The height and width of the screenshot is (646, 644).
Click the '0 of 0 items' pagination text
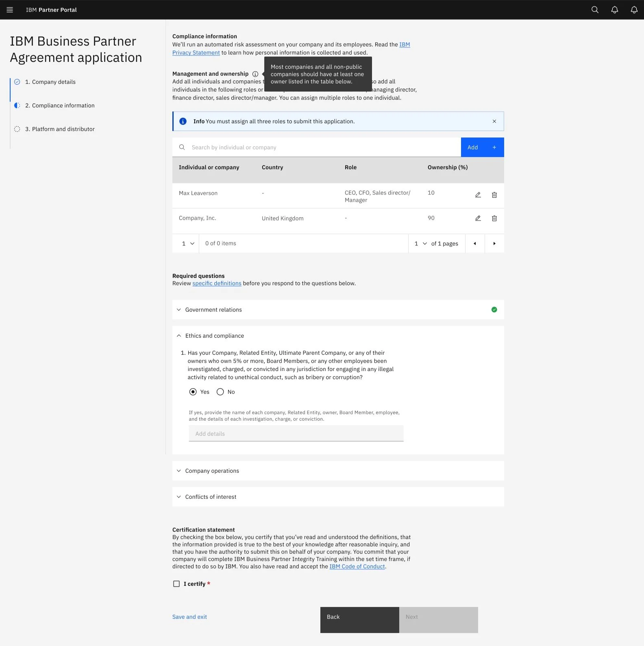click(x=220, y=243)
